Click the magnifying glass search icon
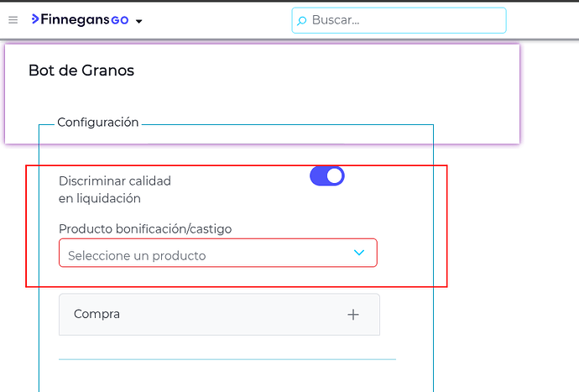 coord(302,21)
